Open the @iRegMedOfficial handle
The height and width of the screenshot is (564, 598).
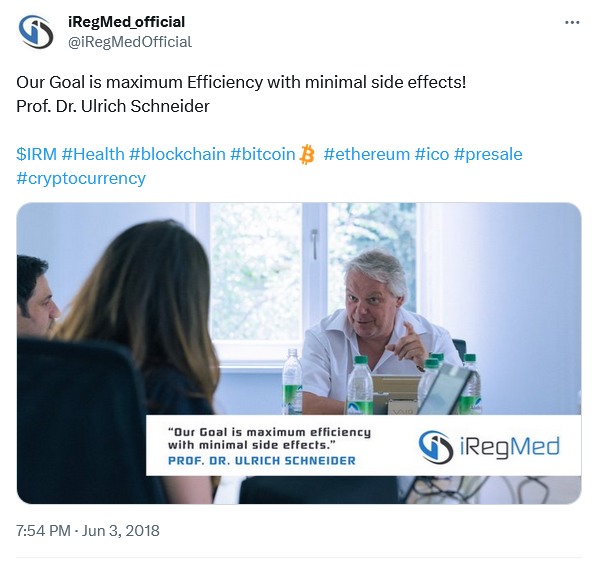pyautogui.click(x=130, y=42)
